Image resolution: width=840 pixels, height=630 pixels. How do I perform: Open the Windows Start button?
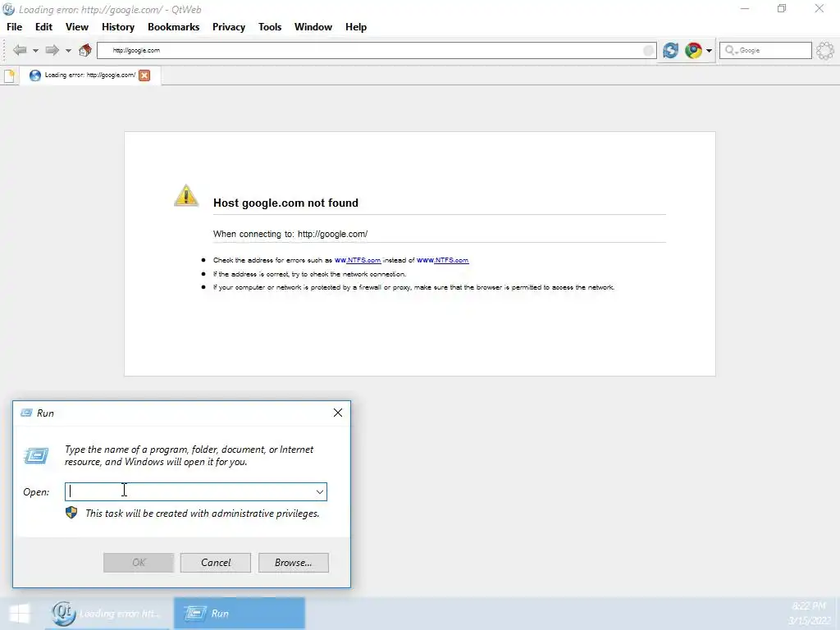[20, 614]
